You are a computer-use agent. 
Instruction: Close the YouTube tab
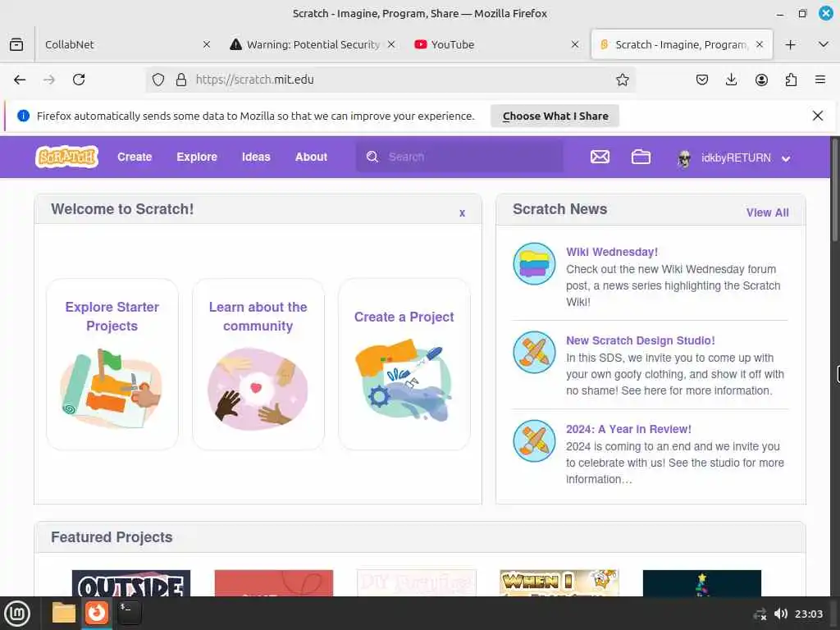tap(575, 44)
